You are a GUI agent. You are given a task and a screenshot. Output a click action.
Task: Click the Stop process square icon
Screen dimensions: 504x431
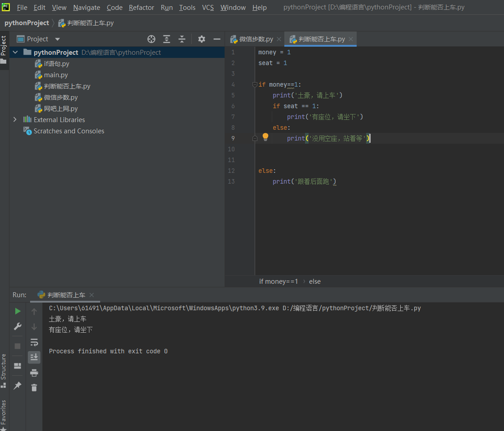[x=18, y=346]
